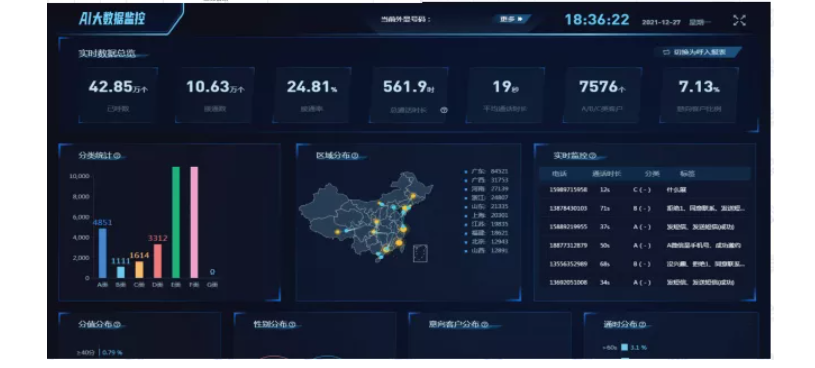Click help icon next to 分类统计
815x368 pixels.
[x=117, y=155]
